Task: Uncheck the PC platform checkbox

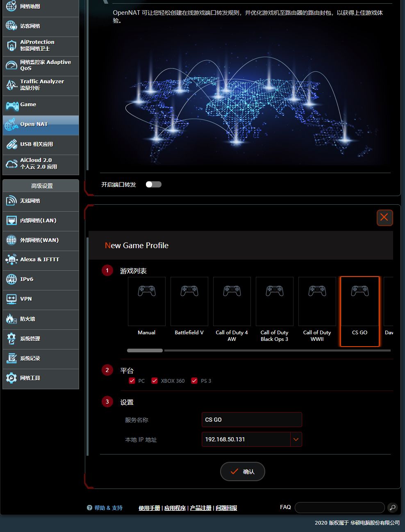Action: 132,381
